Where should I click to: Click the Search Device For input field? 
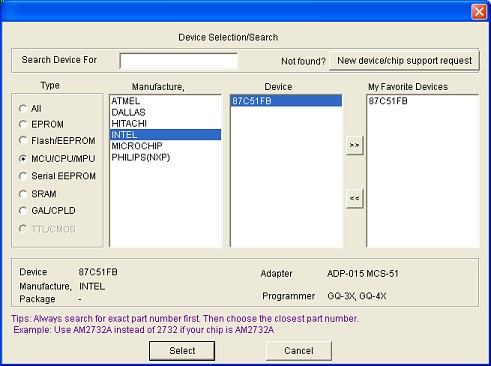coord(179,61)
